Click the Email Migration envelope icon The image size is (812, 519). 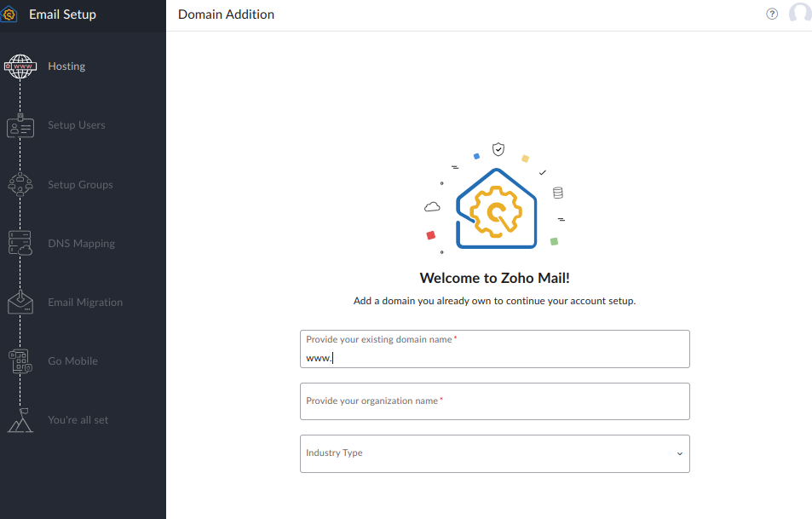click(20, 303)
